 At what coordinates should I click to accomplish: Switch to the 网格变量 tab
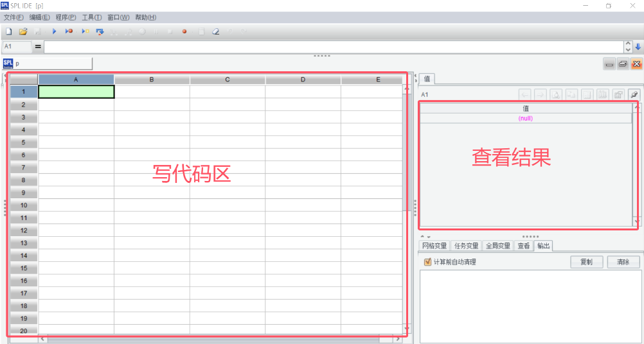point(434,246)
